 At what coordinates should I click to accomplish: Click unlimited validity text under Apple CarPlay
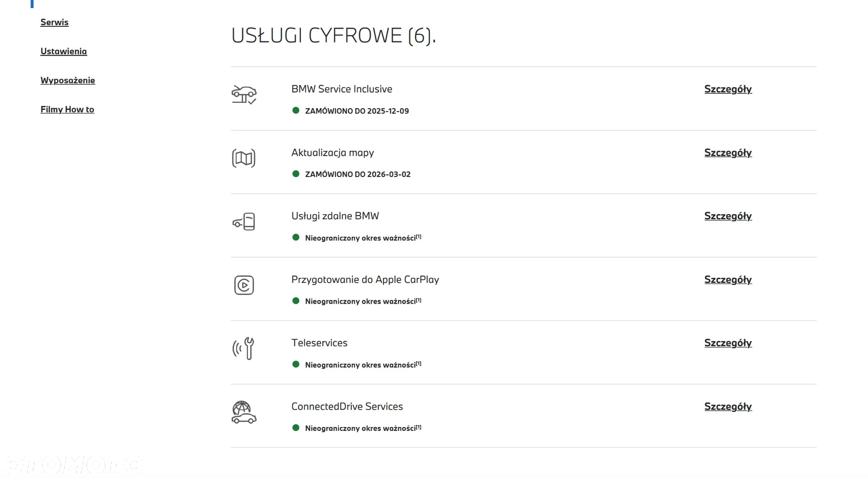(363, 302)
